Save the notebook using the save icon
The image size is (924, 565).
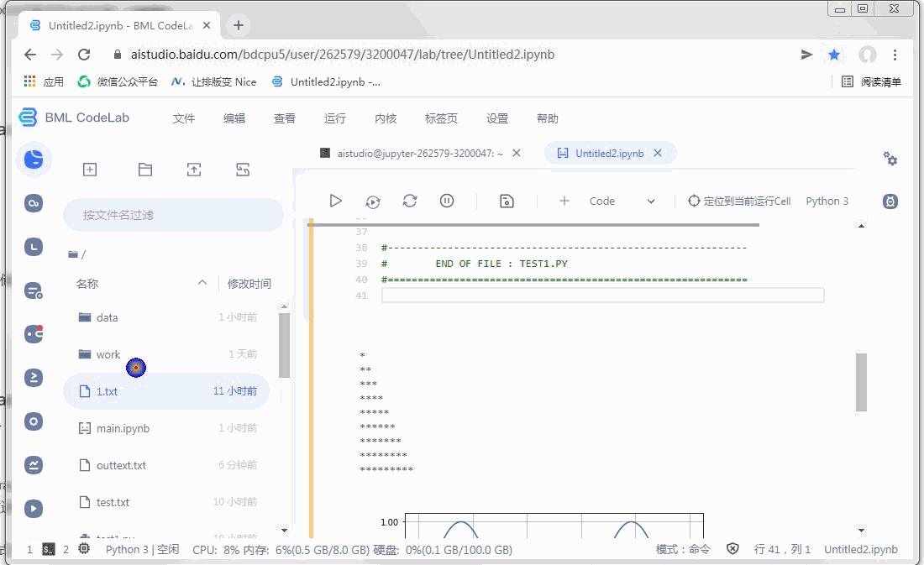pyautogui.click(x=506, y=201)
